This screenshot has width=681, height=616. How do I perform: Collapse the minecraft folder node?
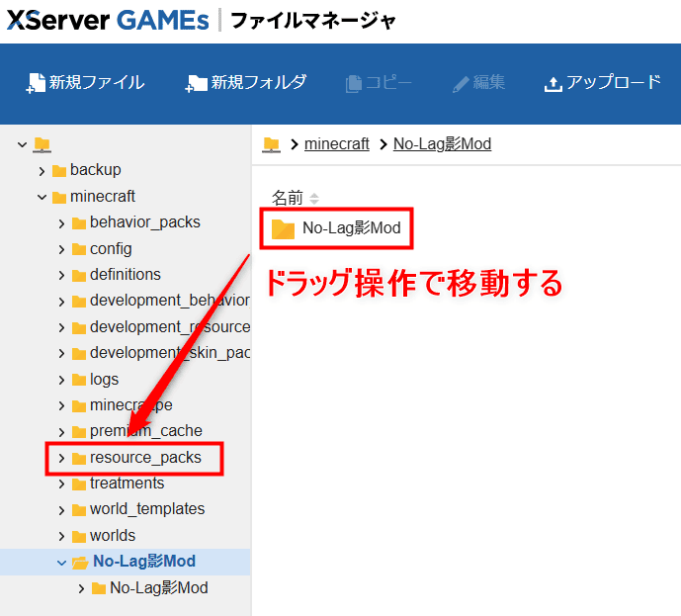pos(42,197)
